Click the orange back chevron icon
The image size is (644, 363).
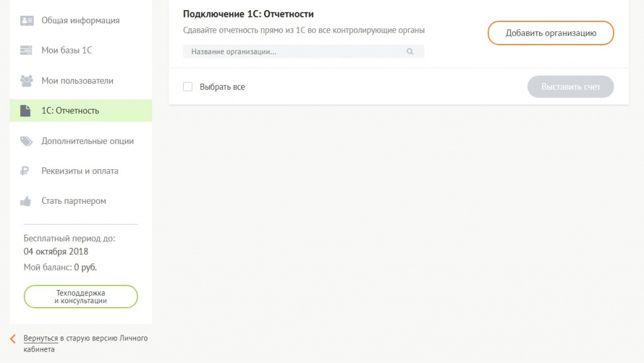pyautogui.click(x=13, y=338)
